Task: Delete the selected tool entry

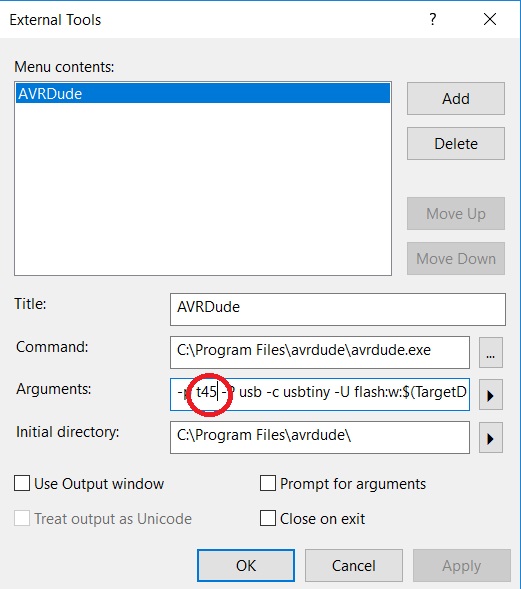Action: [456, 144]
